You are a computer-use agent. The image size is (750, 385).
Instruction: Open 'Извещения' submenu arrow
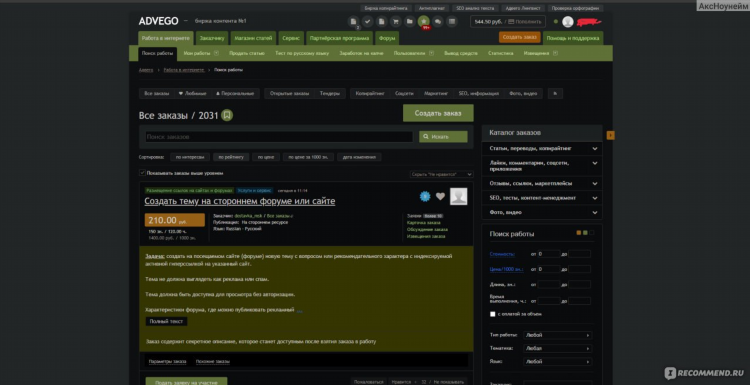555,54
